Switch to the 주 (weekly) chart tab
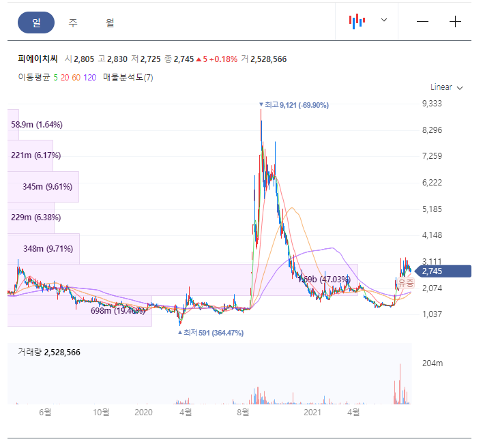The height and width of the screenshot is (448, 483). click(x=73, y=23)
